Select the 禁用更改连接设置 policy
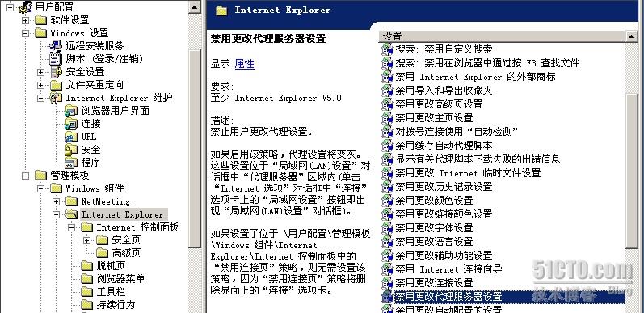 point(434,283)
